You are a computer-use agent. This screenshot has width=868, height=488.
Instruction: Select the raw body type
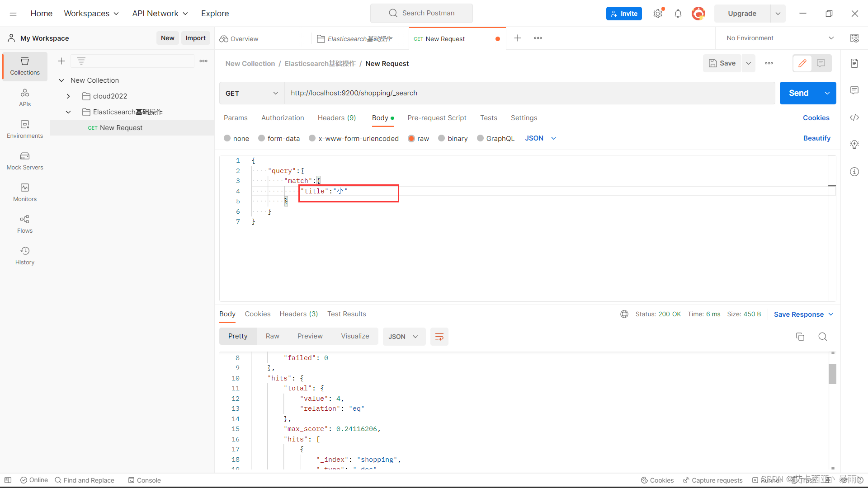coord(411,138)
